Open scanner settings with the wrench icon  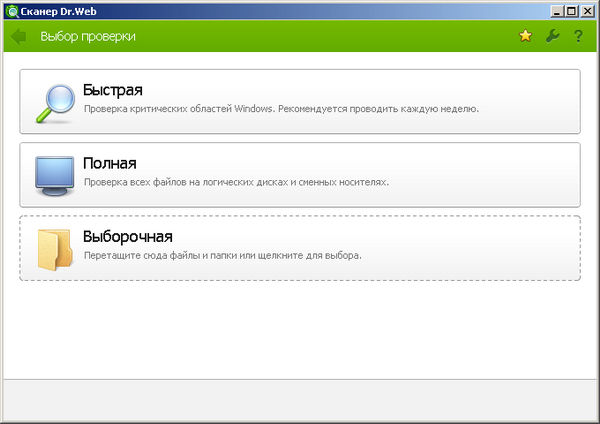pos(552,36)
